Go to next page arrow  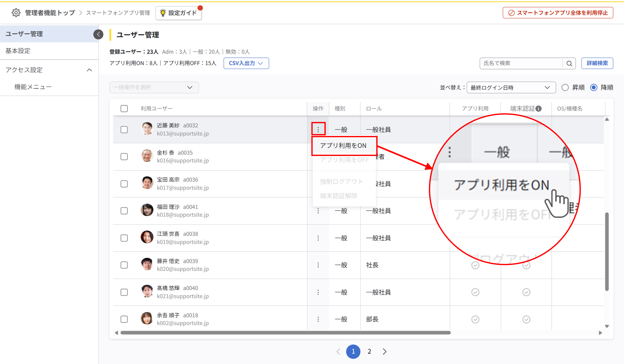click(x=384, y=352)
